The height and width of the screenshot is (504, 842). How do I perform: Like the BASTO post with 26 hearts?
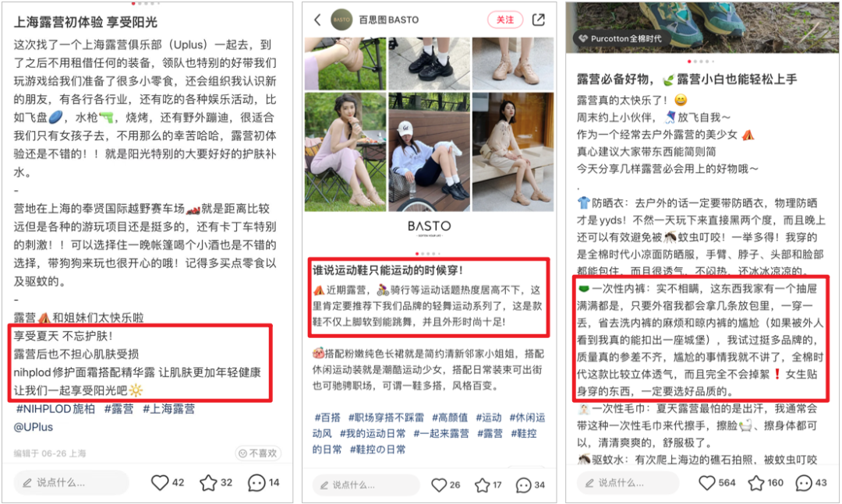click(x=439, y=485)
